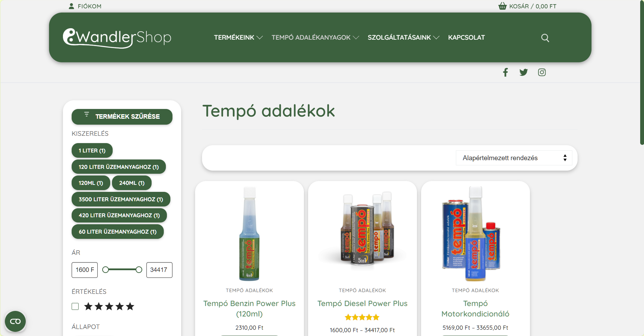The height and width of the screenshot is (336, 644).
Task: Open the Alapértelmezett rendezés sort dropdown
Action: click(x=514, y=158)
